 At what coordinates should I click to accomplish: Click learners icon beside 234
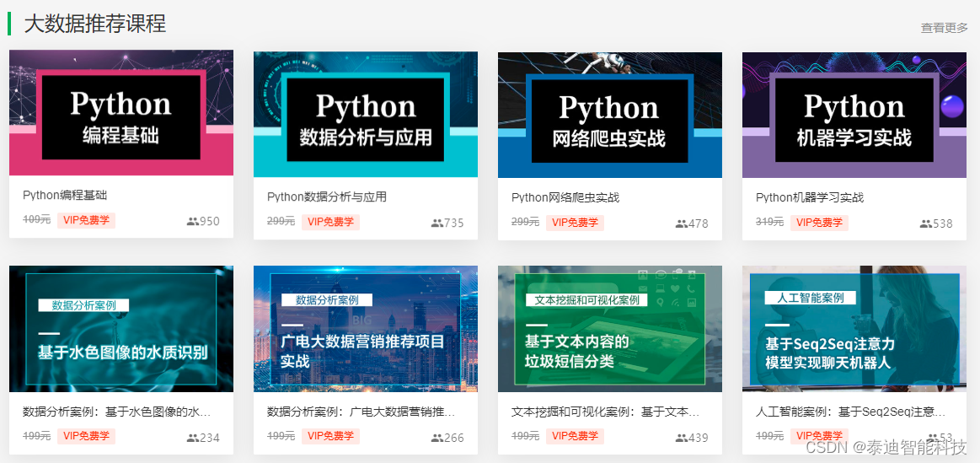(x=192, y=438)
